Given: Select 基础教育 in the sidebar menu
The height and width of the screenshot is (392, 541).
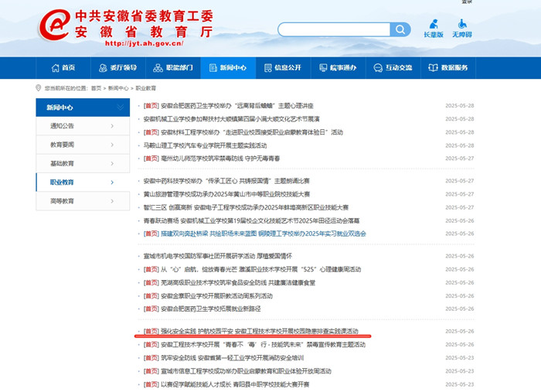Looking at the screenshot, I should 63,163.
